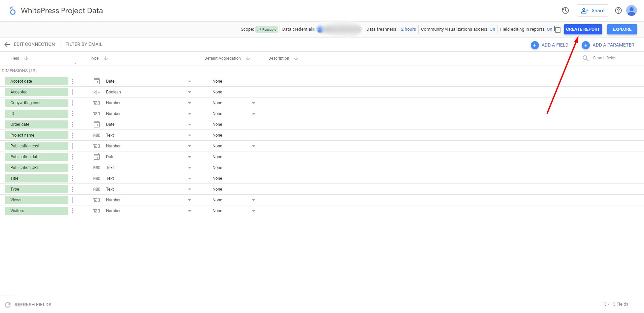Open the three-dot menu for Title field
This screenshot has height=313, width=644.
click(x=72, y=178)
